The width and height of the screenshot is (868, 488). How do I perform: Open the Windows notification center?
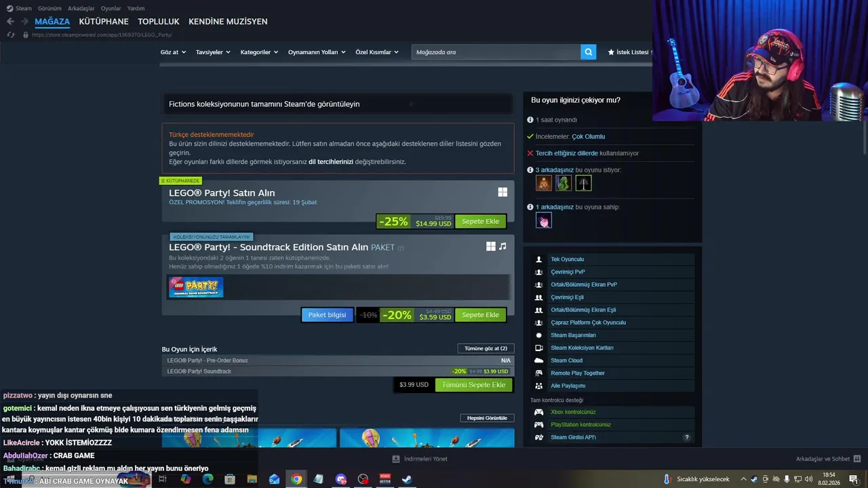854,479
